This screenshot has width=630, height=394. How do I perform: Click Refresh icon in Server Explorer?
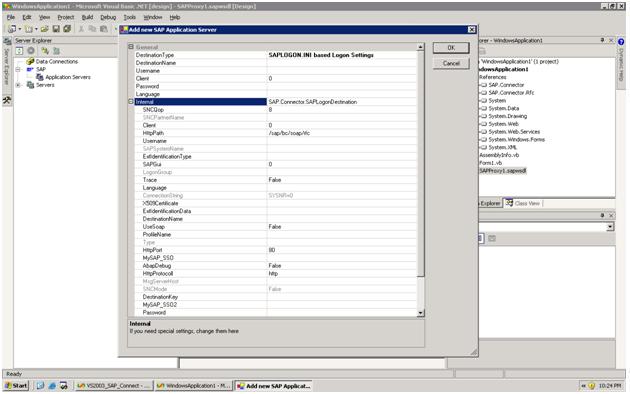pyautogui.click(x=19, y=51)
